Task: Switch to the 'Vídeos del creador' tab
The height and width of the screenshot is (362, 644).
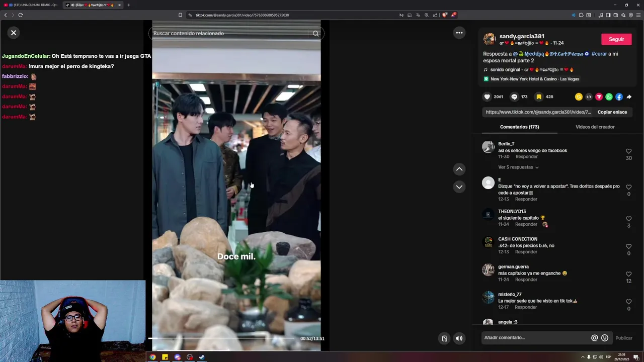Action: tap(595, 127)
